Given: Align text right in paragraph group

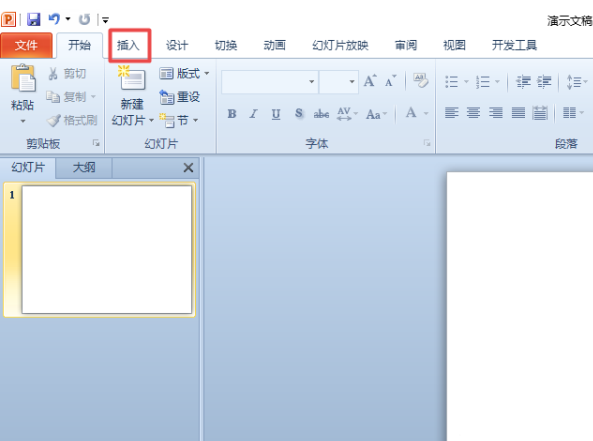Looking at the screenshot, I should 496,113.
